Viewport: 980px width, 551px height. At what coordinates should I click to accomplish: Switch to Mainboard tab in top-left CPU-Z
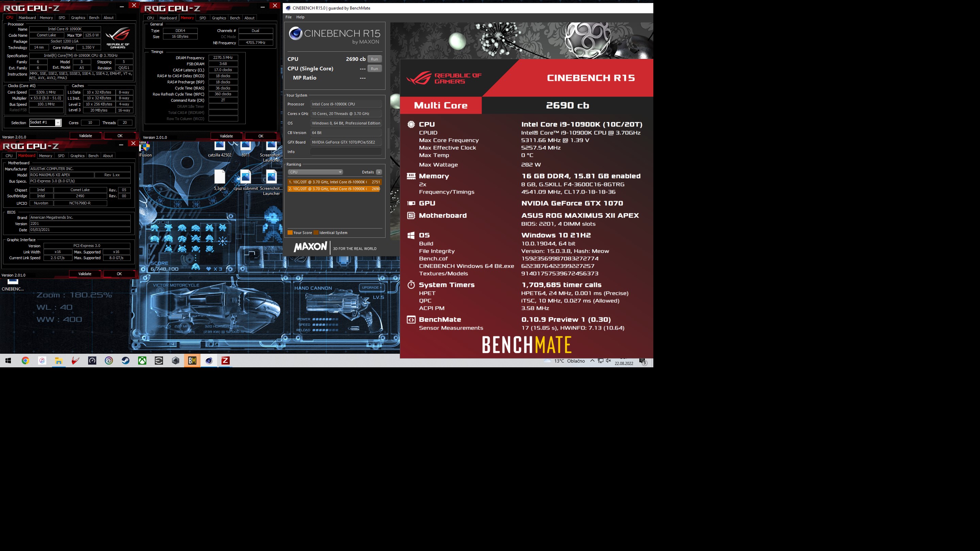27,17
